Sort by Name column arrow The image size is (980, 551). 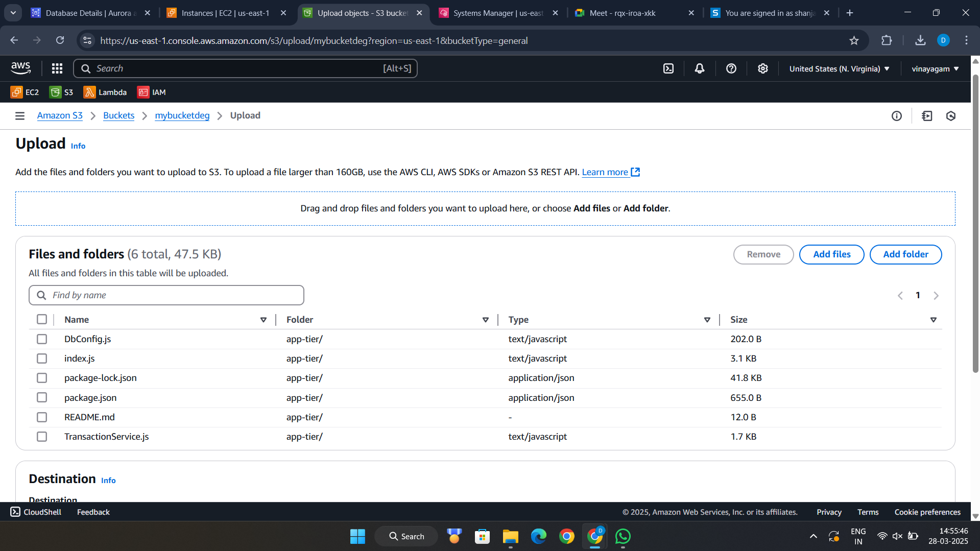(264, 320)
